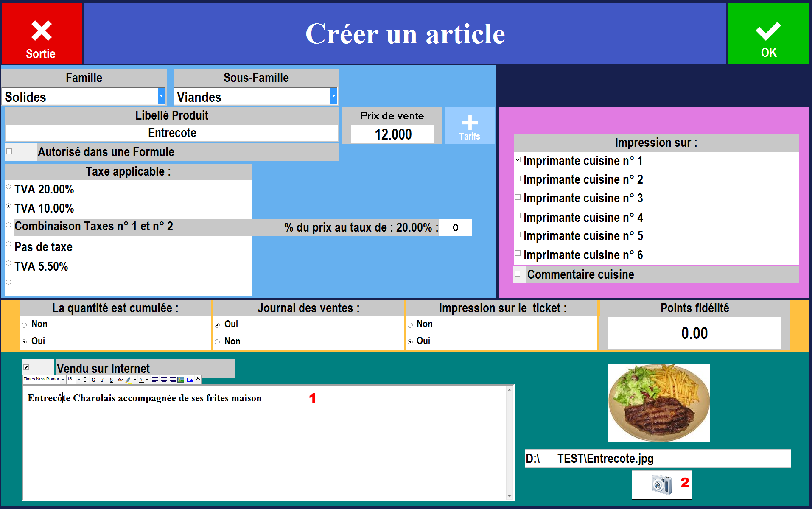
Task: Click the font color A icon
Action: tap(142, 380)
